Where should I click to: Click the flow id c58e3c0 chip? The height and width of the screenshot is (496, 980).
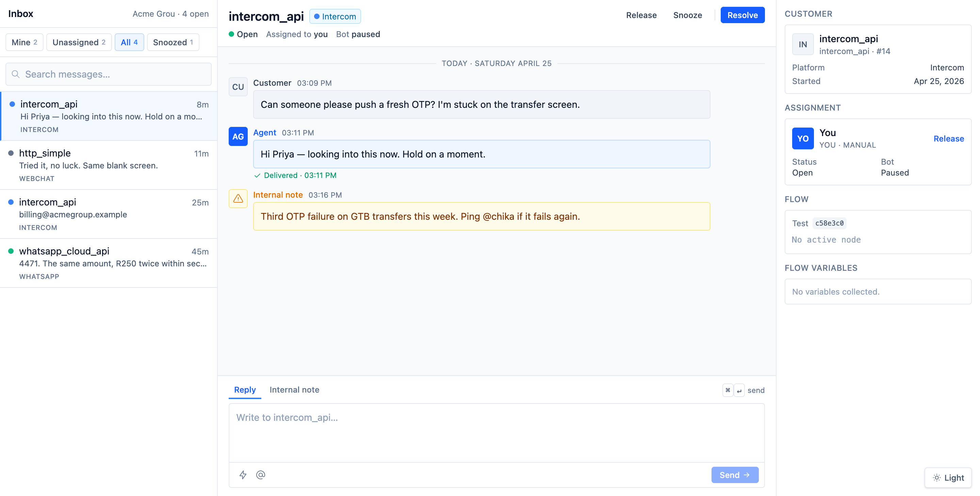click(x=829, y=223)
